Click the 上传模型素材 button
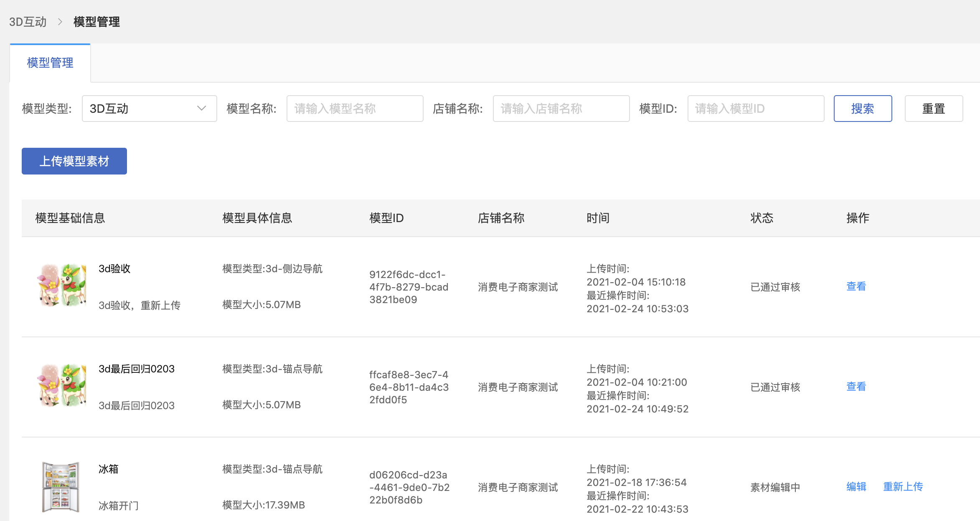This screenshot has height=521, width=980. tap(74, 161)
